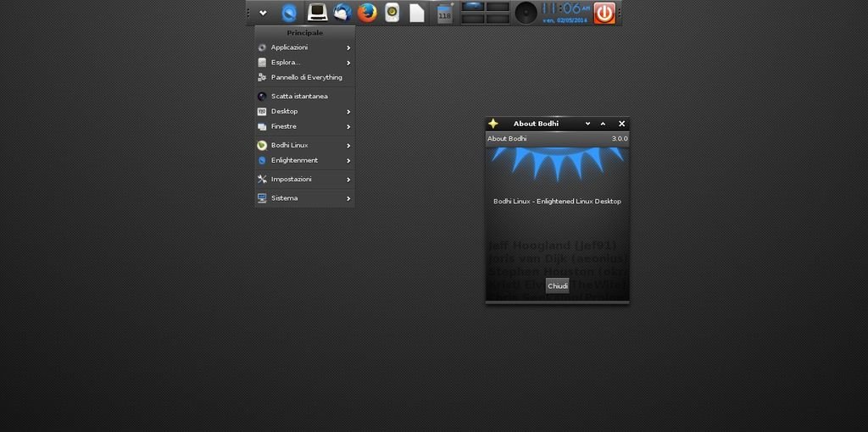Image resolution: width=868 pixels, height=432 pixels.
Task: Click the blue Enlightenment launcher icon in shelf
Action: point(289,13)
